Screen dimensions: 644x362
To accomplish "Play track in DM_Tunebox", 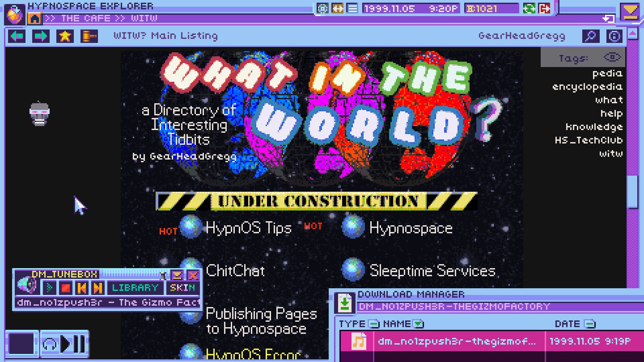I will (x=50, y=288).
